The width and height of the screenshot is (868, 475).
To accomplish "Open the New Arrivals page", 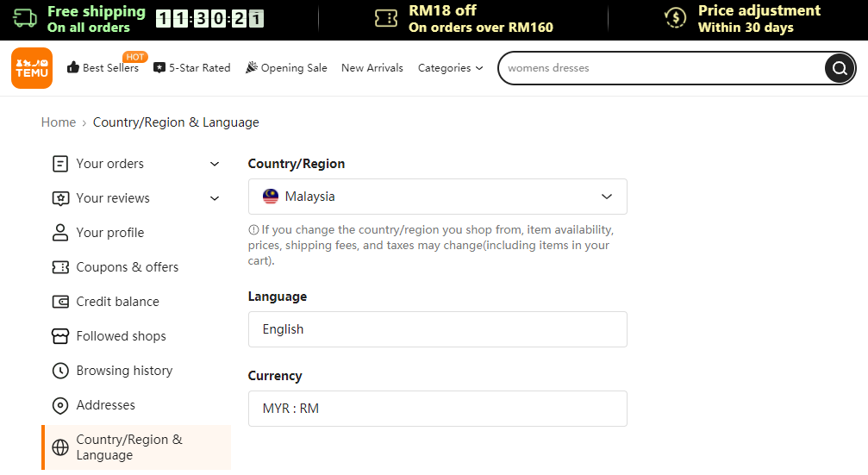I will (x=372, y=68).
